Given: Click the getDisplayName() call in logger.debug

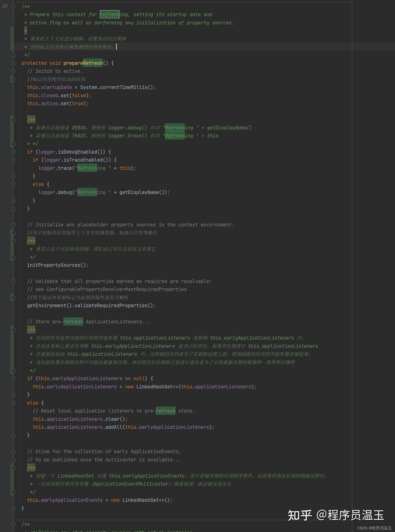Looking at the screenshot, I should 139,192.
